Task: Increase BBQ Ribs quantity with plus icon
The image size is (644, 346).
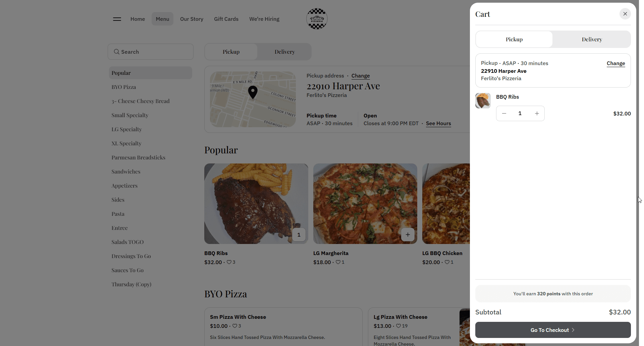Action: point(537,113)
